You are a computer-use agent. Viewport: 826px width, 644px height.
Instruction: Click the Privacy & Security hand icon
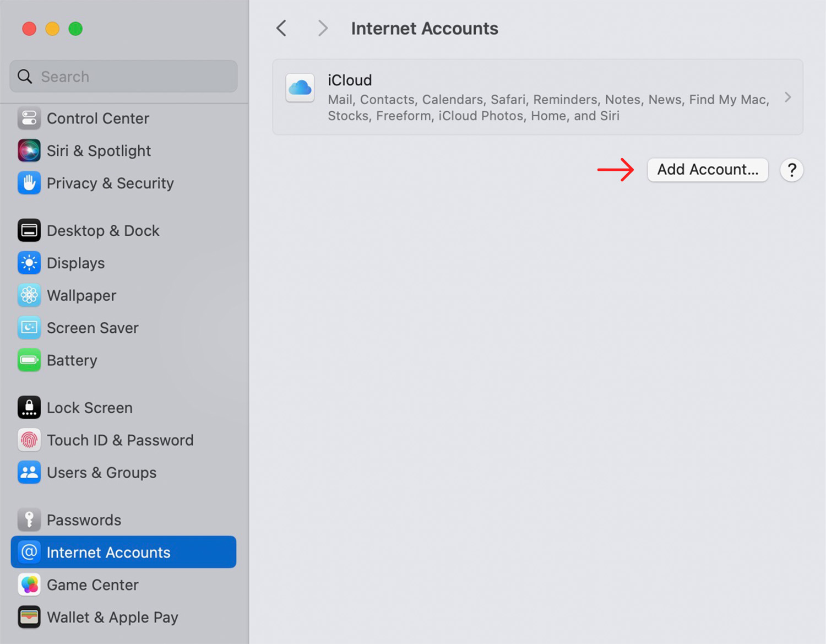29,183
